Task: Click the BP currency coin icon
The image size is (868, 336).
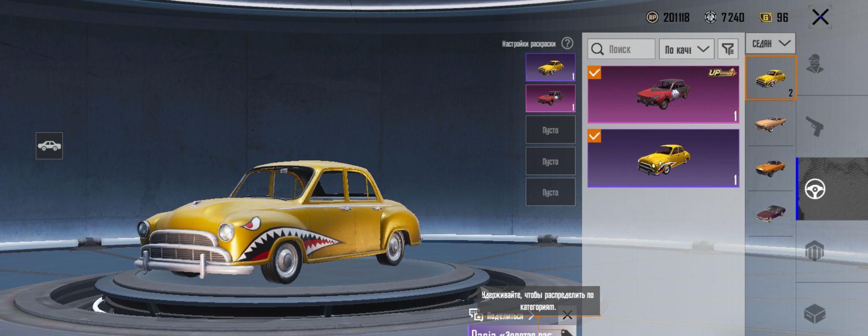Action: click(x=652, y=17)
